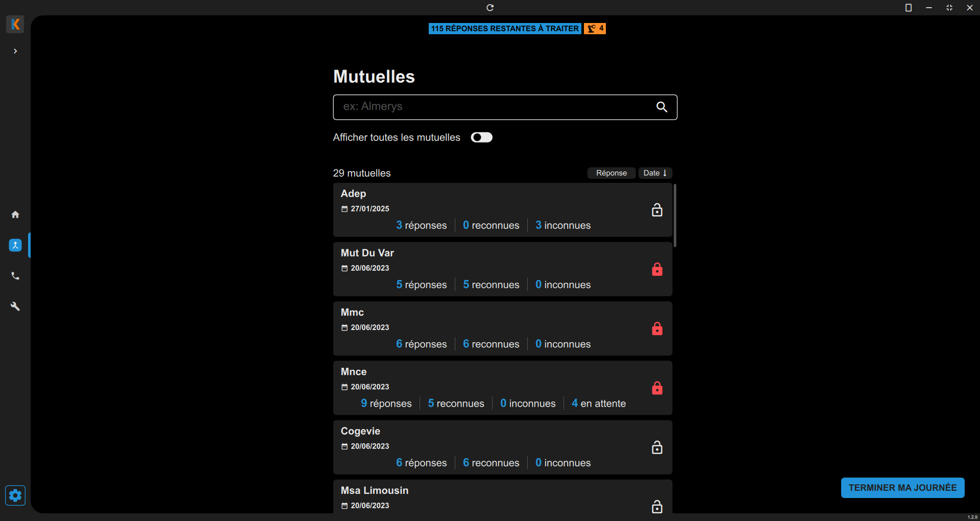Viewport: 980px width, 521px height.
Task: Toggle the lock on Adep
Action: tap(657, 210)
